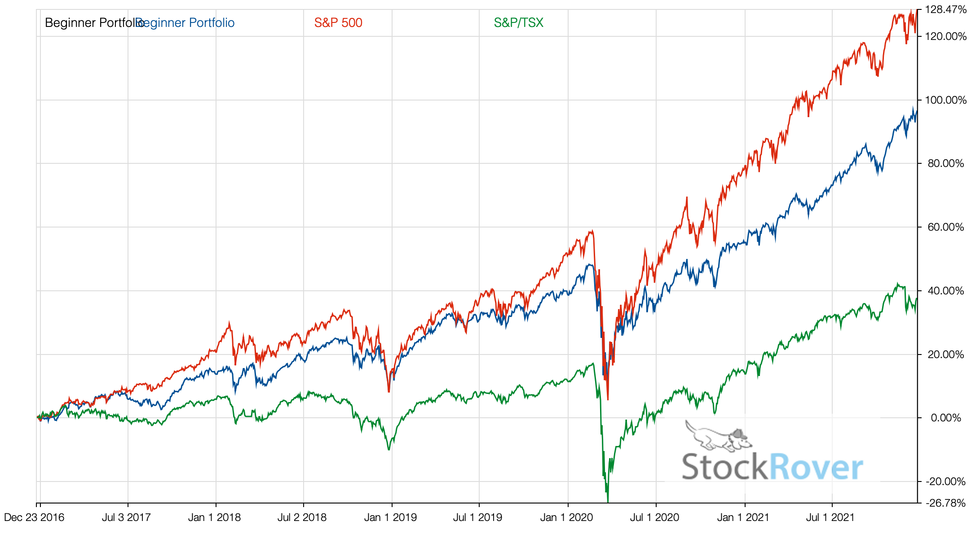Viewport: 980px width, 534px height.
Task: Click the Jan 1 2018 axis label
Action: [214, 517]
